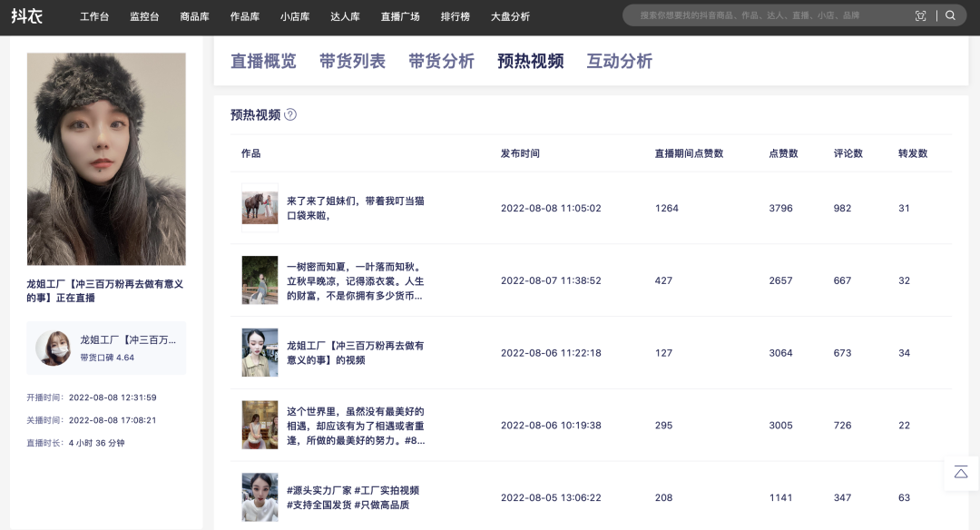
Task: Open the 一树密而知夏 video title
Action: click(x=355, y=280)
